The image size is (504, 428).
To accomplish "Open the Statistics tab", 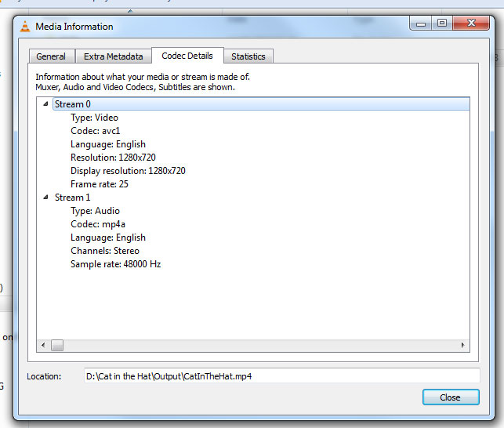I will pos(248,56).
